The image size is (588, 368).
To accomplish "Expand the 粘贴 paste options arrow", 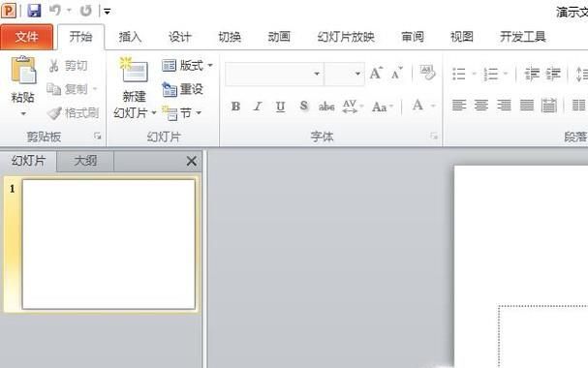I will [x=23, y=113].
